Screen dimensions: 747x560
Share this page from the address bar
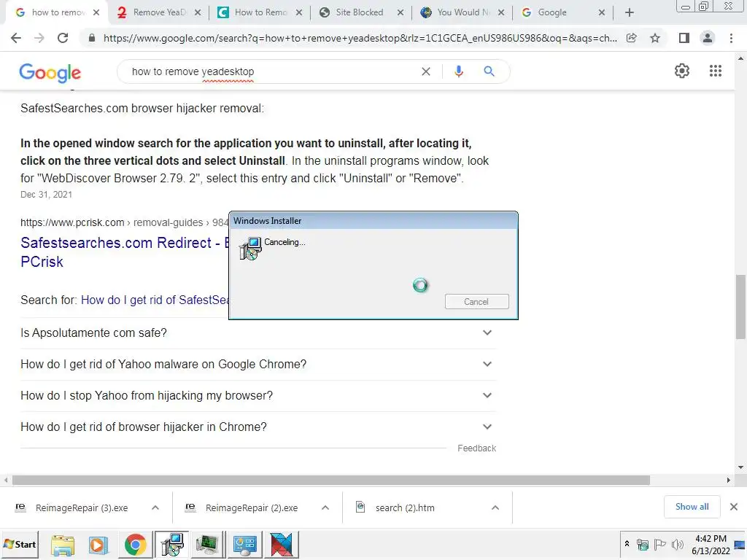click(x=632, y=38)
